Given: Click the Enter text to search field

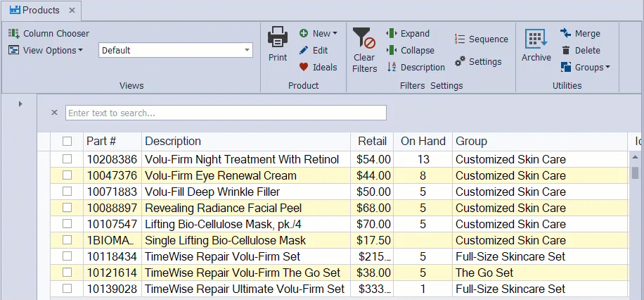Looking at the screenshot, I should (226, 113).
